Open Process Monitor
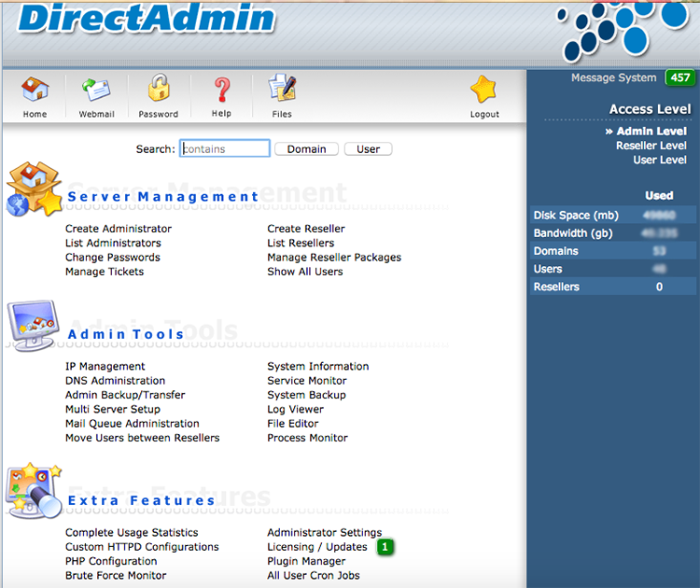Image resolution: width=700 pixels, height=588 pixels. [307, 438]
